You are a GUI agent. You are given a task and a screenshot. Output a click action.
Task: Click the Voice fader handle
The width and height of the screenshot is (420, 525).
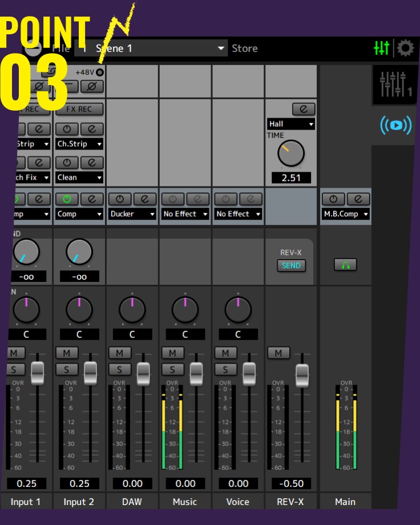coord(249,374)
